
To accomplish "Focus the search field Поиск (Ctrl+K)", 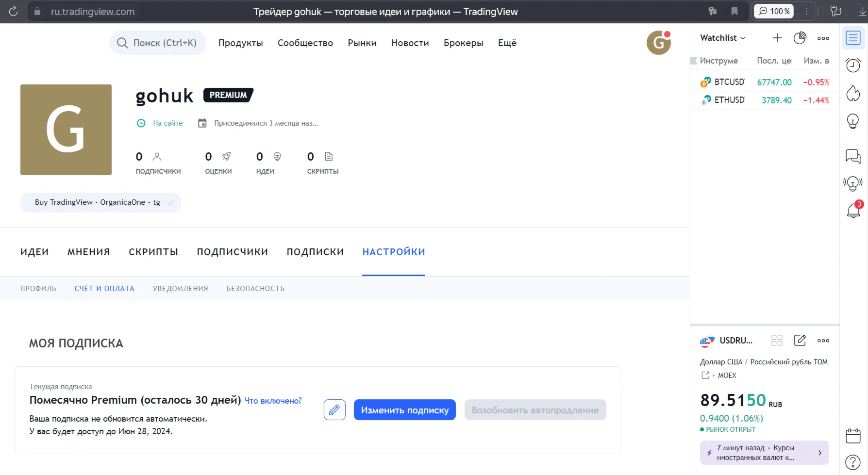I will coord(158,43).
